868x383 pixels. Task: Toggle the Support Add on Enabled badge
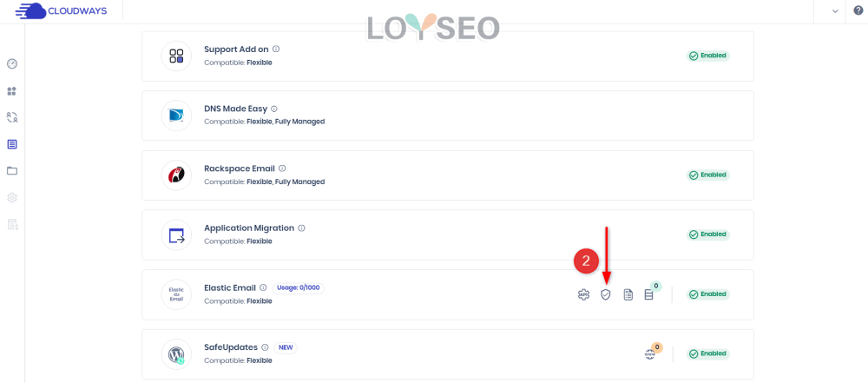[708, 56]
